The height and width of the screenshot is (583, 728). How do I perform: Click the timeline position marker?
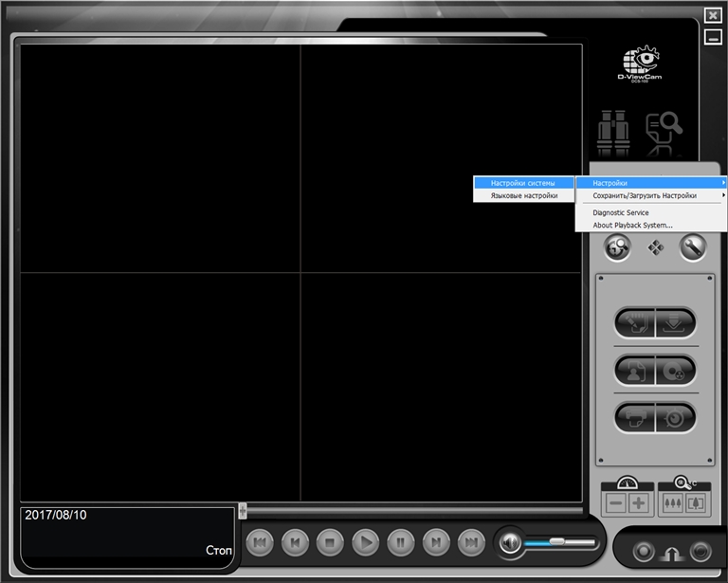[243, 511]
